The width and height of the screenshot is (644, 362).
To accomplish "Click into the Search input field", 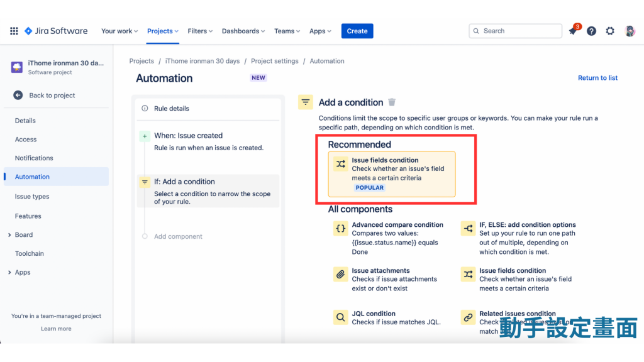I will click(x=515, y=31).
